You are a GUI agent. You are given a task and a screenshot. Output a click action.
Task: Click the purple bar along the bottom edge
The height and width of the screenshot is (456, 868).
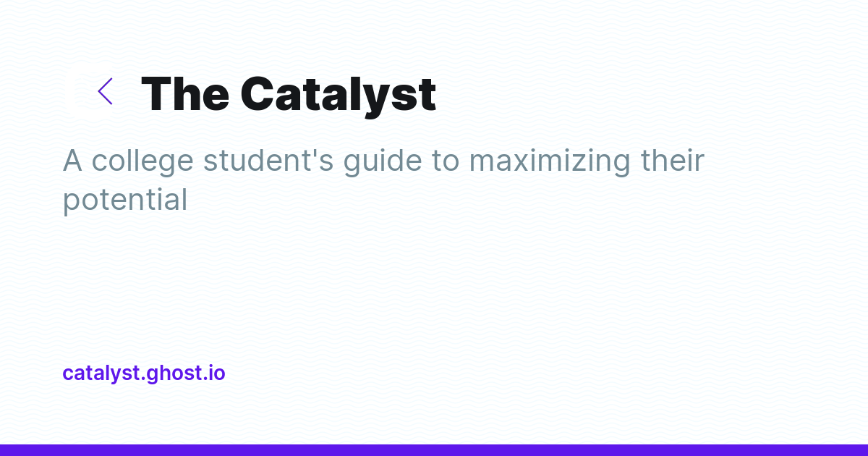[x=434, y=450]
